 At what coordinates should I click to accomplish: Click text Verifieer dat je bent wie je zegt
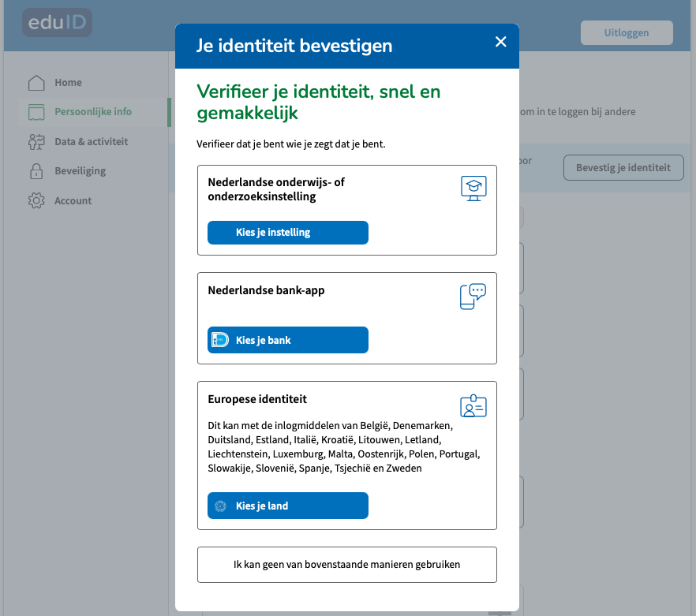click(x=291, y=144)
